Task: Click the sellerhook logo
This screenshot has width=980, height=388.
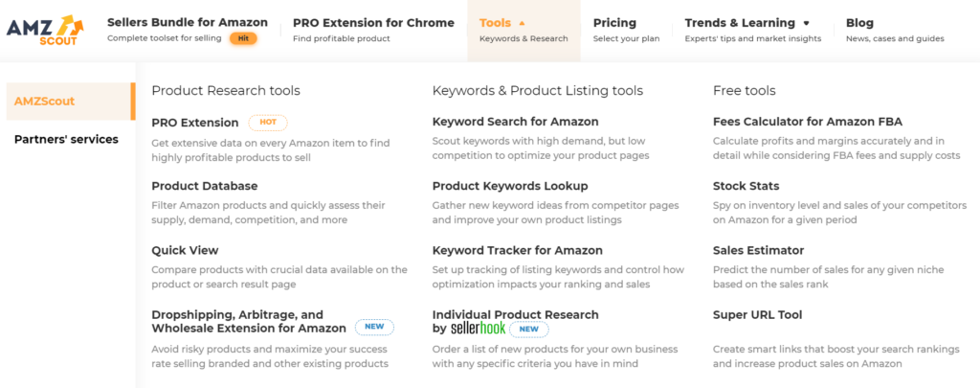Action: (478, 328)
